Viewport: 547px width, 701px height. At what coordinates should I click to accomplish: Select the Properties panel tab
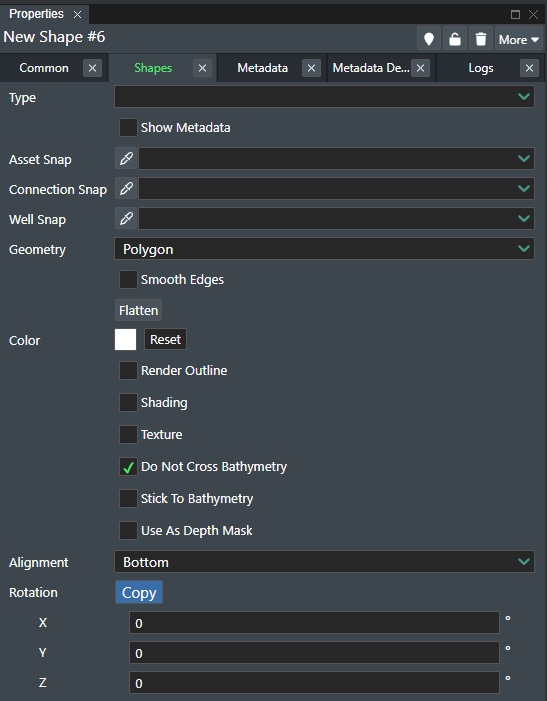click(36, 14)
